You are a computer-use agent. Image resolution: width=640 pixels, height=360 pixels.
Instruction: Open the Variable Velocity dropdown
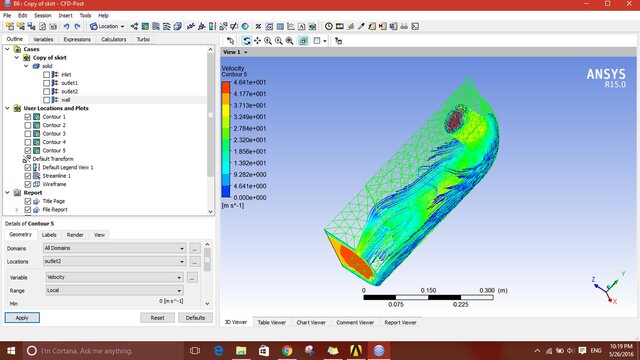115,277
